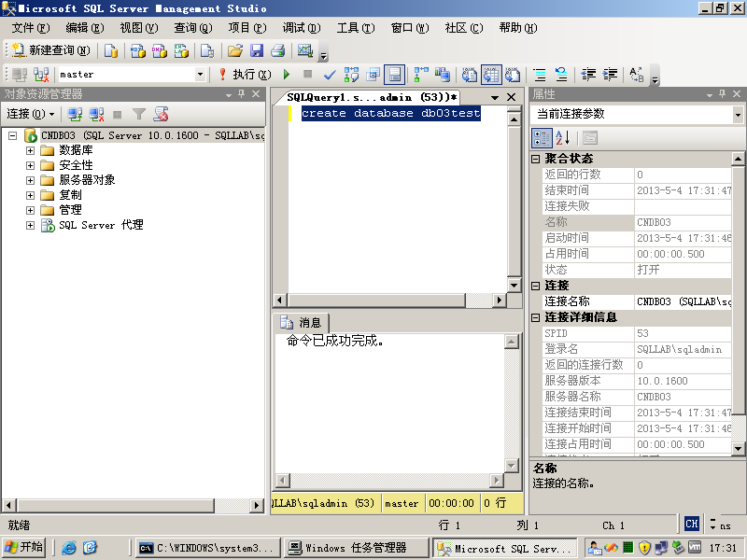The image size is (747, 560).
Task: Click Object Explorer Disconnect icon
Action: coord(96,114)
